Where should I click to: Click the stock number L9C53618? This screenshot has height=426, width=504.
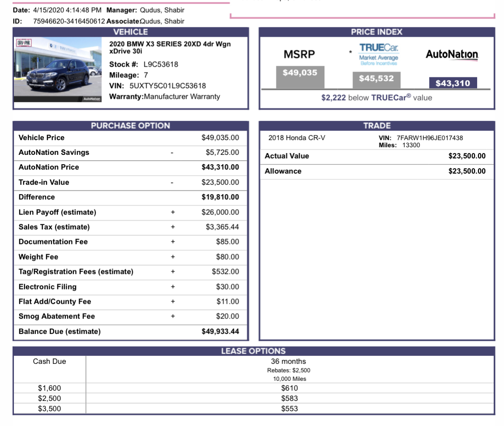161,64
